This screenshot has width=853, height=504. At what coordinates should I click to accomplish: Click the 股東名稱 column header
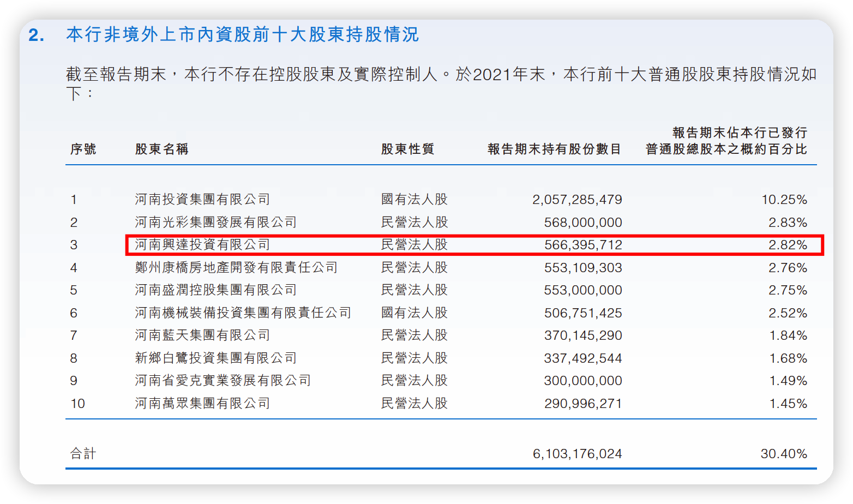point(162,149)
